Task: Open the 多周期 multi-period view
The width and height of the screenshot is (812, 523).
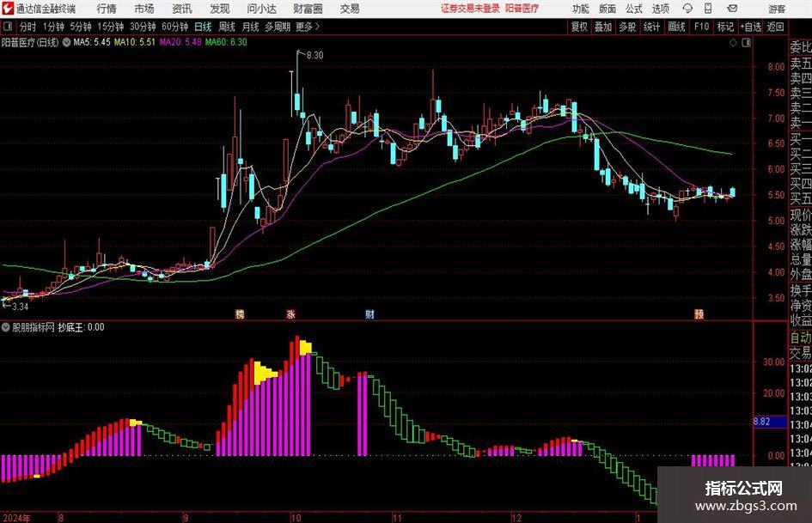Action: (x=278, y=27)
